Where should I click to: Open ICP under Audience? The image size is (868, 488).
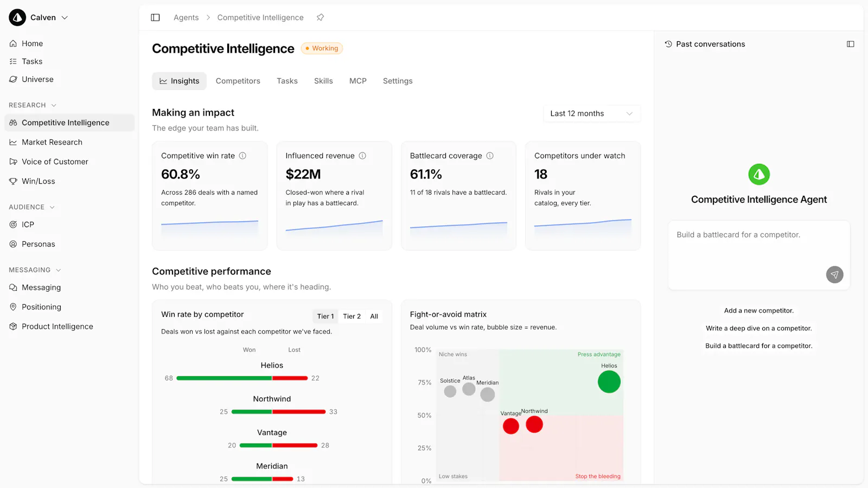(x=69, y=224)
